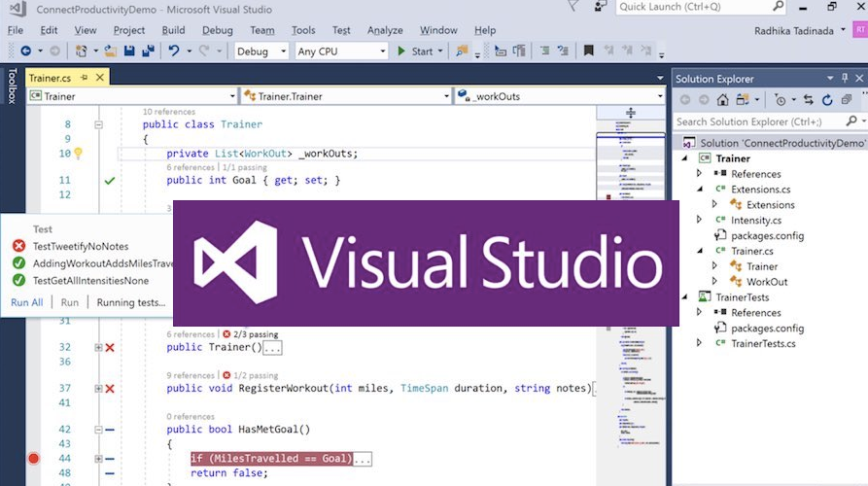Open the Radhika Tadinada account menu

click(800, 30)
